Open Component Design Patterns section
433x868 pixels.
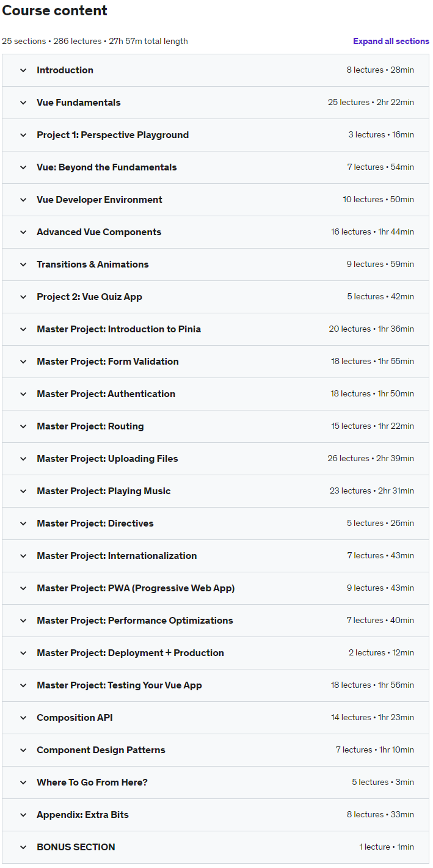101,750
